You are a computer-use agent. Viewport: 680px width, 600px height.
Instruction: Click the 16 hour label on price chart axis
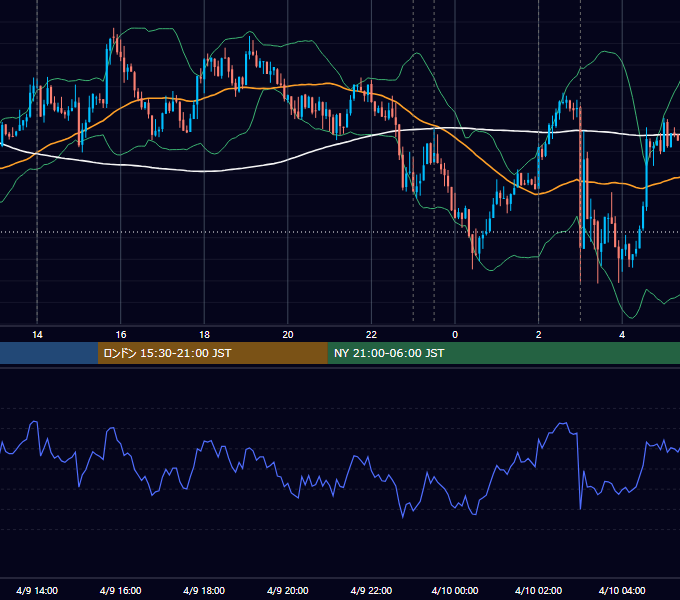pyautogui.click(x=121, y=335)
